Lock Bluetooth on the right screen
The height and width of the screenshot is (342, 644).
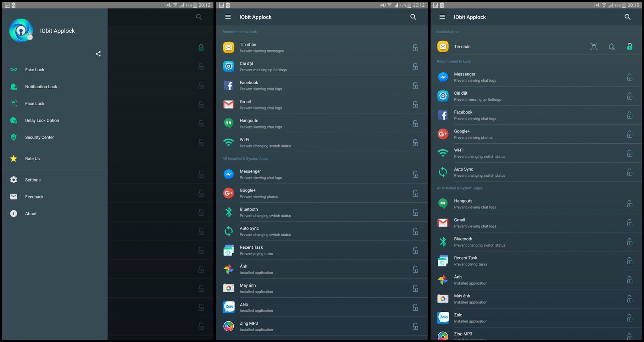pyautogui.click(x=630, y=242)
